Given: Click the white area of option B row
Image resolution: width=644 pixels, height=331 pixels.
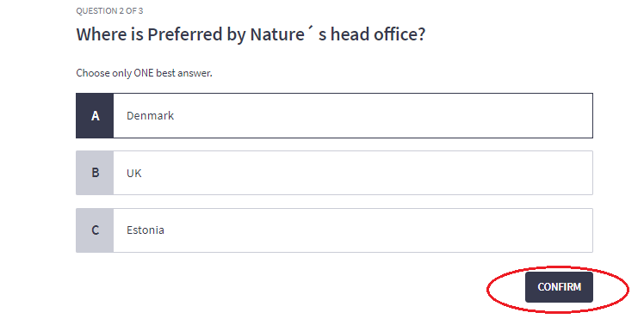Looking at the screenshot, I should click(353, 173).
